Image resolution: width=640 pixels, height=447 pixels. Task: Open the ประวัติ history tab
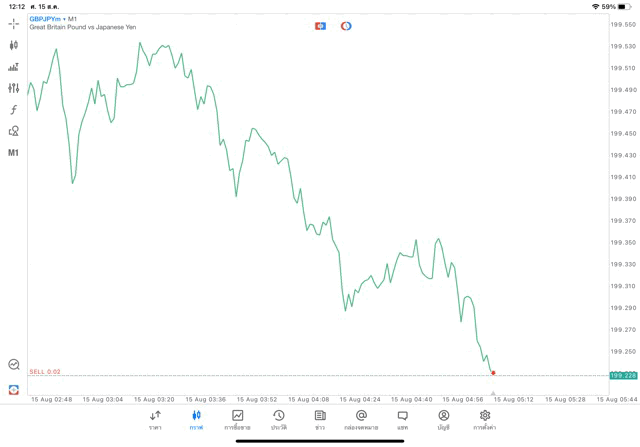click(x=278, y=420)
